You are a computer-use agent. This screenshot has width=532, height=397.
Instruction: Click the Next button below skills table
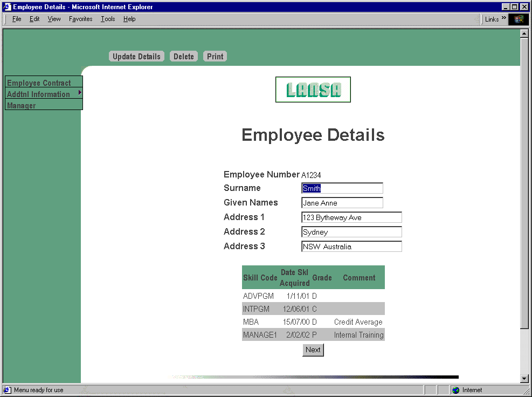tap(313, 350)
